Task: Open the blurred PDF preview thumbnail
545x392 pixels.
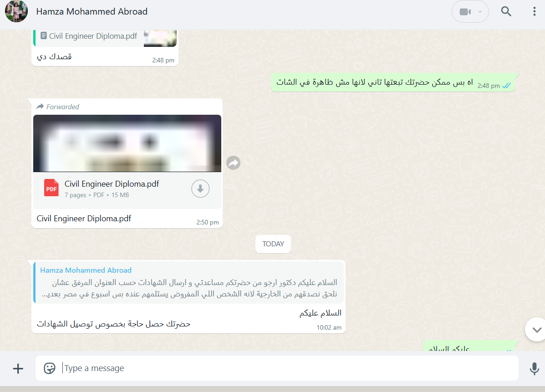Action: [127, 143]
